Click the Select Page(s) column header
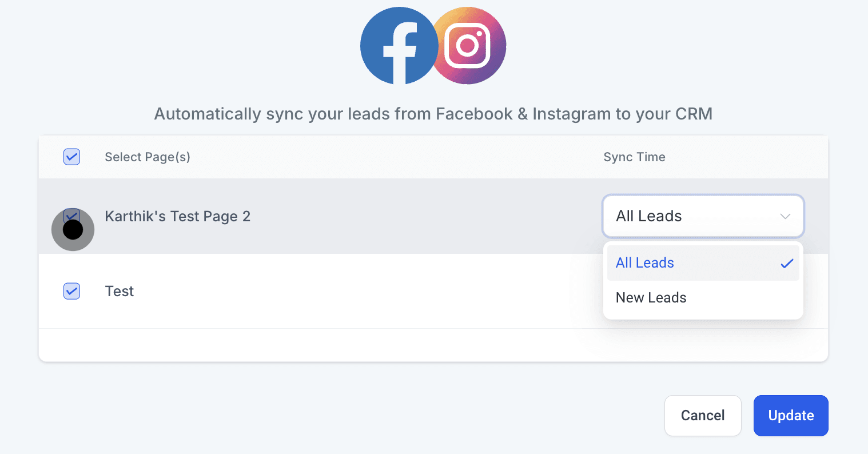This screenshot has width=868, height=454. pos(148,157)
